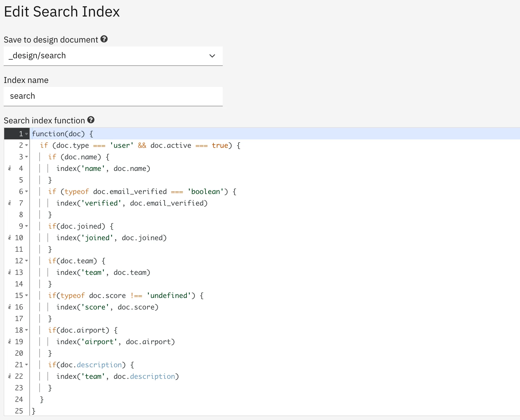
Task: Place cursor in index('team', doc.description) line
Action: tap(118, 376)
